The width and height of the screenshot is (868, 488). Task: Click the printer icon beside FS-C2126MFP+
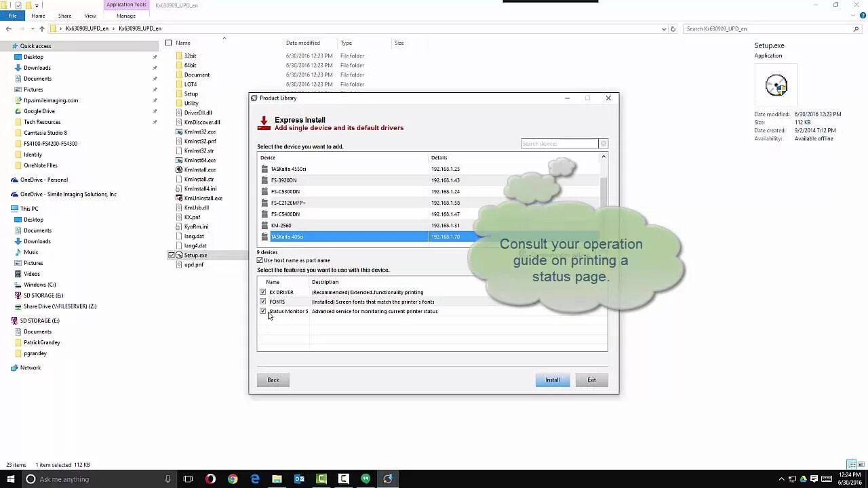pos(264,203)
